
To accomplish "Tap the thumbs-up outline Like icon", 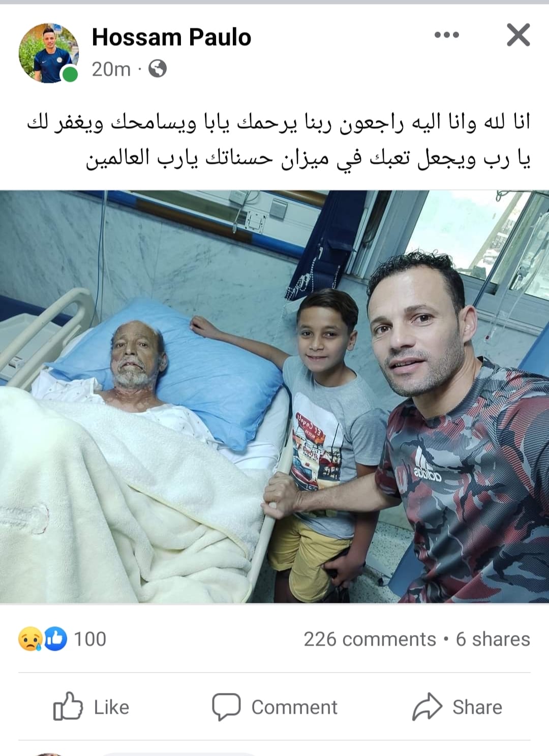I will [x=68, y=706].
